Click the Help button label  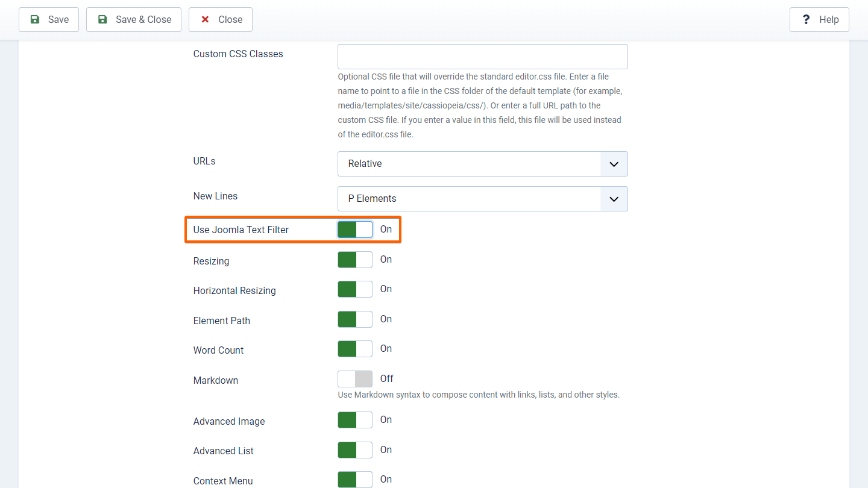click(x=829, y=19)
